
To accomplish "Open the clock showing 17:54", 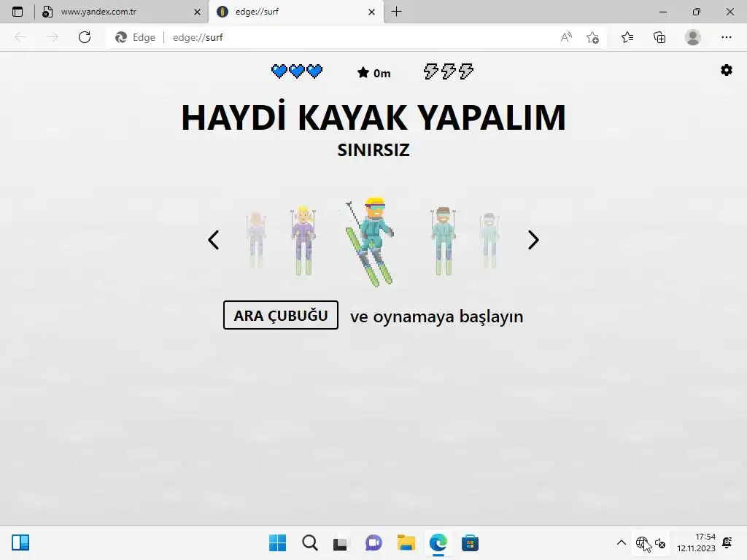I will tap(696, 542).
